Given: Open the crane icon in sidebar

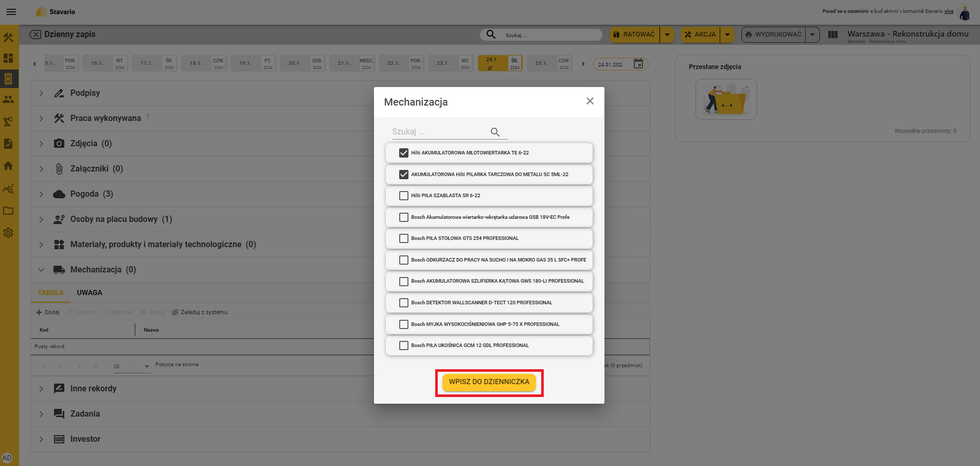Looking at the screenshot, I should [x=8, y=122].
